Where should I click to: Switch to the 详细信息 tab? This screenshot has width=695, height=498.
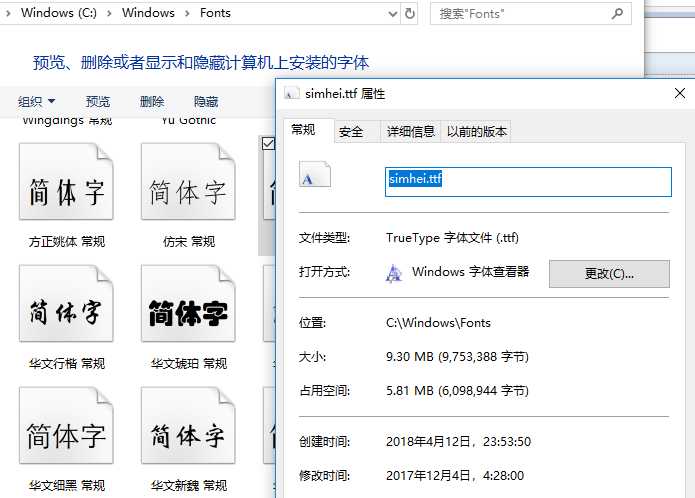[x=410, y=132]
